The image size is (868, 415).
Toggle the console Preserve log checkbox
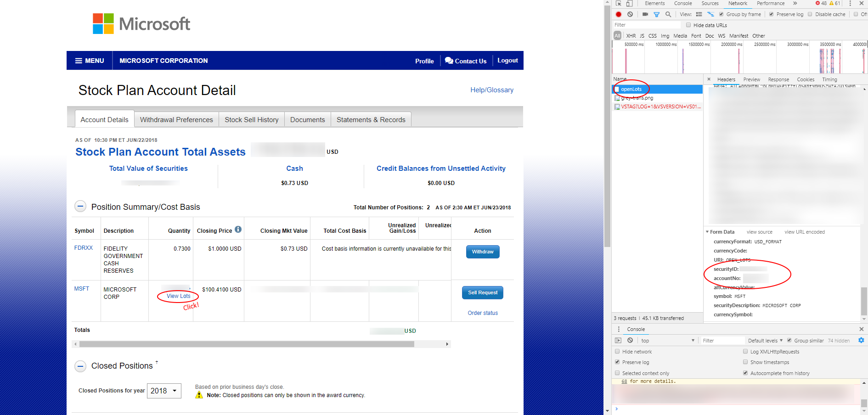click(x=617, y=362)
